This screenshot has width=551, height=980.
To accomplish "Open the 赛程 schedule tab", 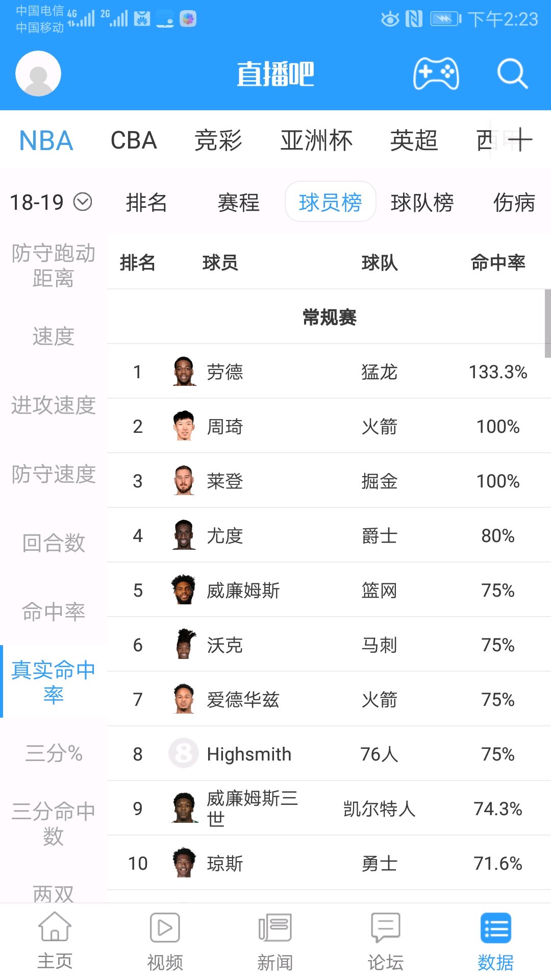I will tap(238, 202).
